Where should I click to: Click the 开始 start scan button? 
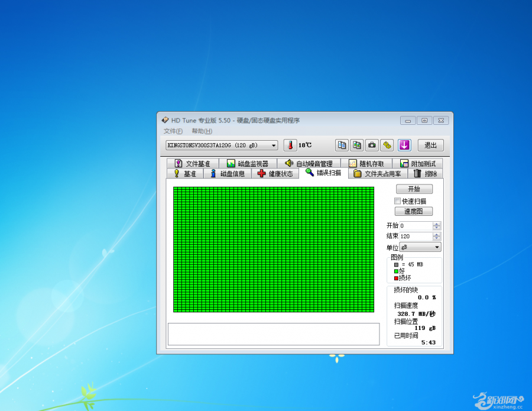[x=414, y=189]
